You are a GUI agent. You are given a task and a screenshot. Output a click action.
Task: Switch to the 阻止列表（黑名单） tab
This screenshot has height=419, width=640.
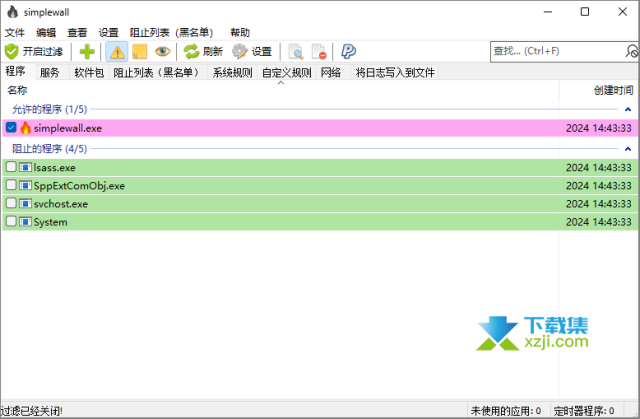(x=158, y=73)
